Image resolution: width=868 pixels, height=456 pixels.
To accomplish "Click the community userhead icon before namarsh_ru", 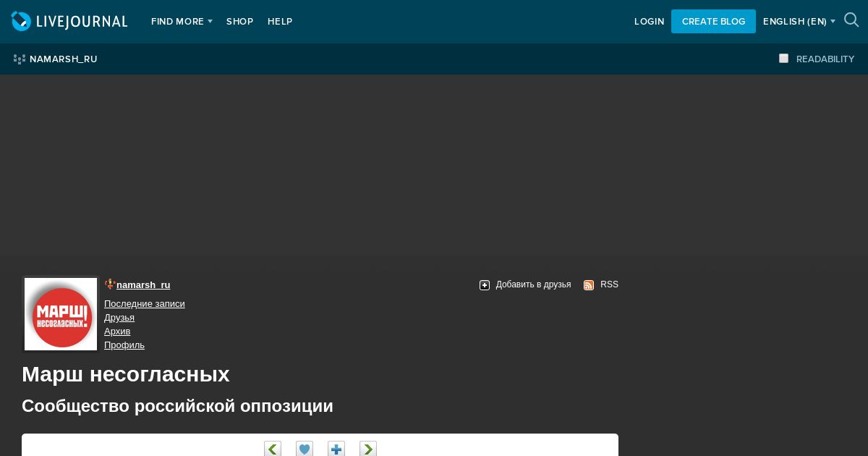I will point(110,284).
